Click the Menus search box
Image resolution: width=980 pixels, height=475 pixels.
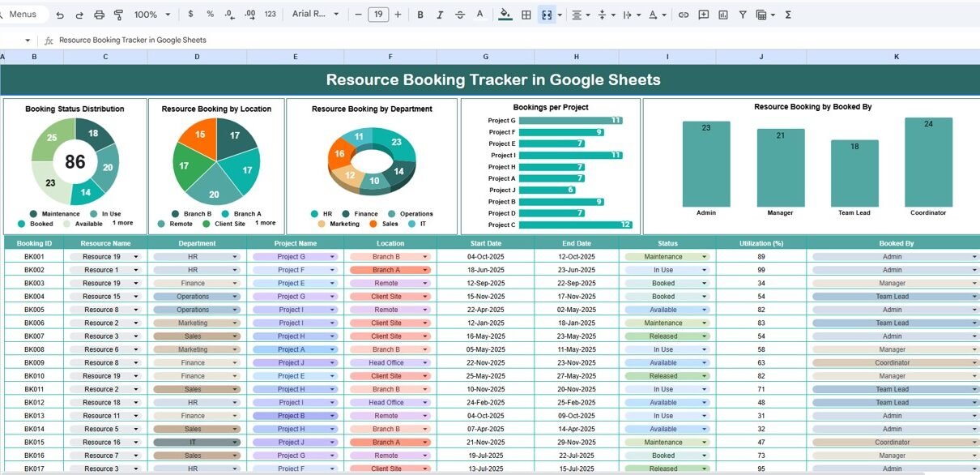24,15
